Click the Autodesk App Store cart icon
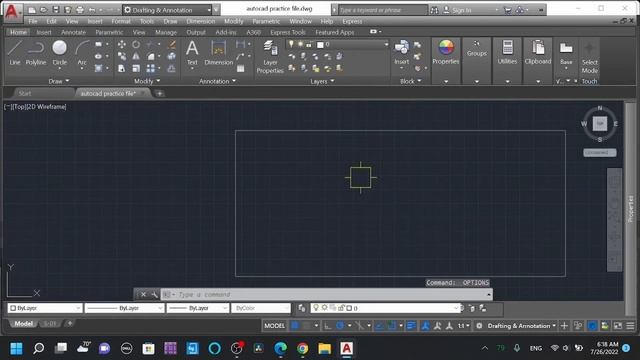640x360 pixels. tap(507, 10)
